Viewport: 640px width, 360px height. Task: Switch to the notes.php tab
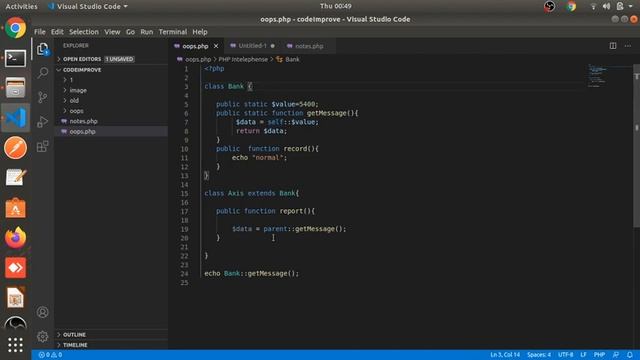click(309, 46)
